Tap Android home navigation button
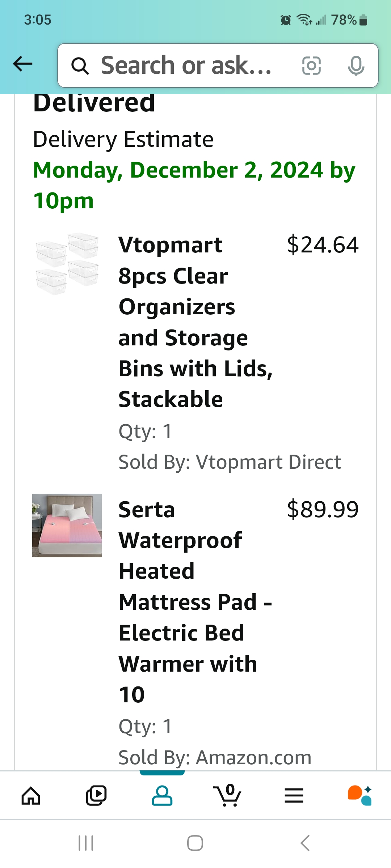This screenshot has width=391, height=868. [195, 843]
